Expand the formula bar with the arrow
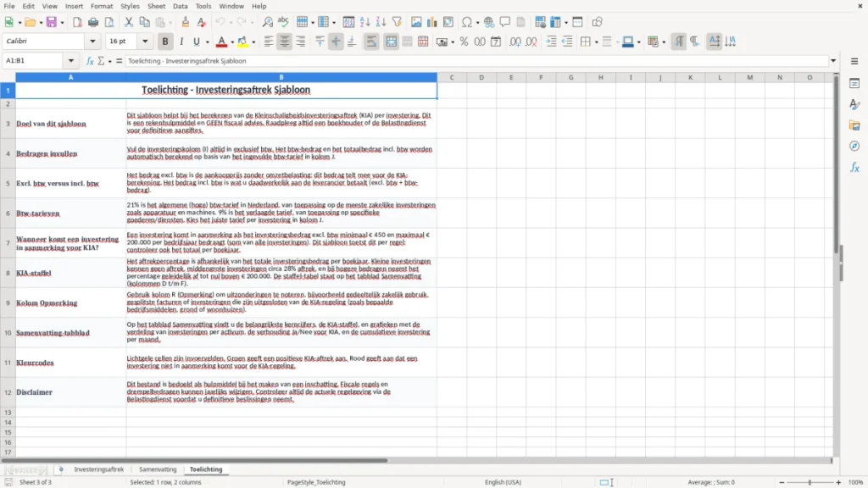Screen dimensions: 868x488 [x=833, y=61]
